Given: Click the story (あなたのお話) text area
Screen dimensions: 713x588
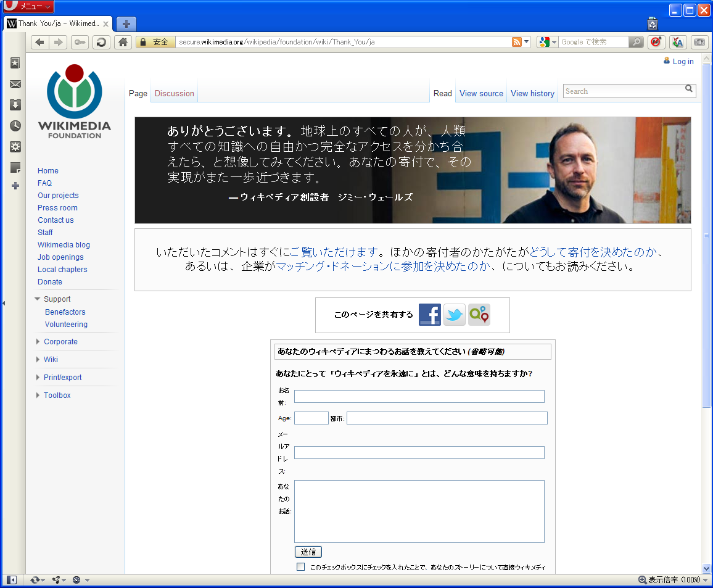Looking at the screenshot, I should point(419,511).
